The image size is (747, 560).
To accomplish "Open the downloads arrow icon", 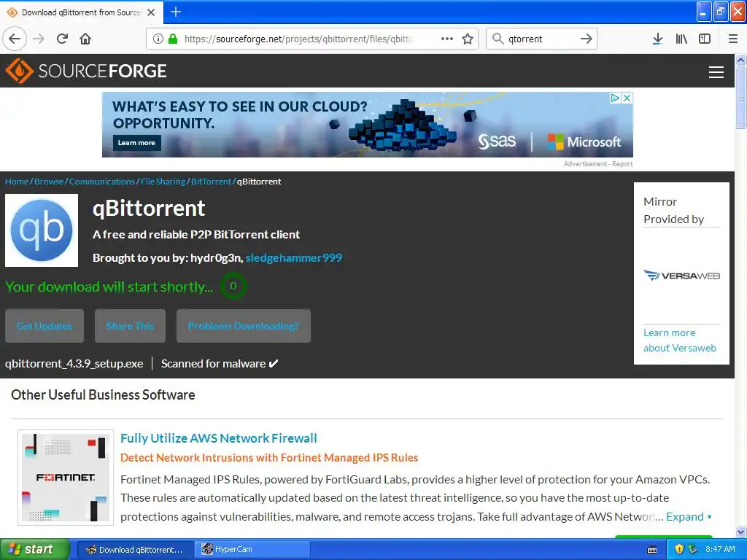I will tap(657, 39).
